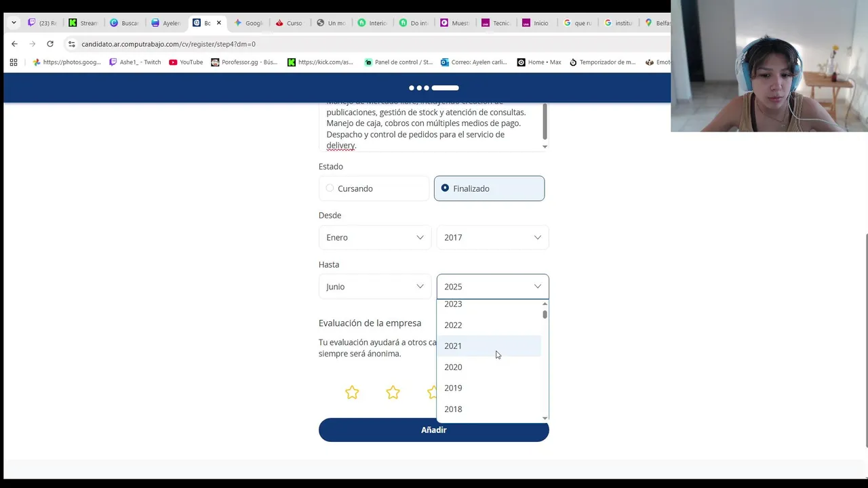Choose 2021 from the year list

[489, 346]
